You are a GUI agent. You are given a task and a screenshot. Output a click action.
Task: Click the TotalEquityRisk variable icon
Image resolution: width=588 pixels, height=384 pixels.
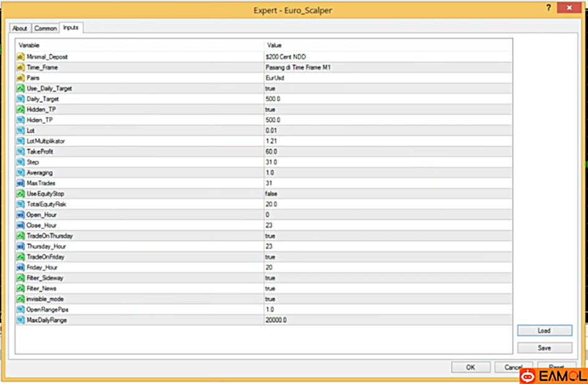20,204
